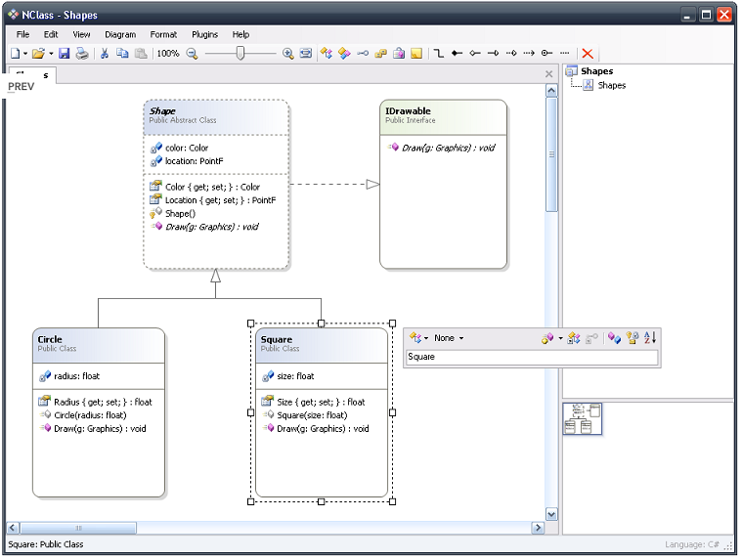
Task: Select the association connector tool
Action: pyautogui.click(x=439, y=54)
